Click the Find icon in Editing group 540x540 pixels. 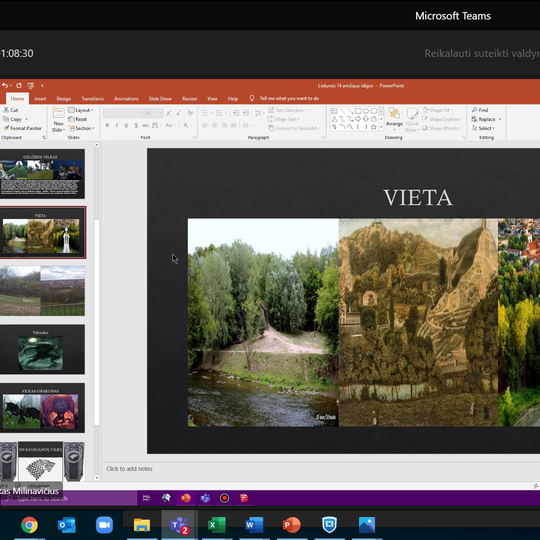coord(480,110)
